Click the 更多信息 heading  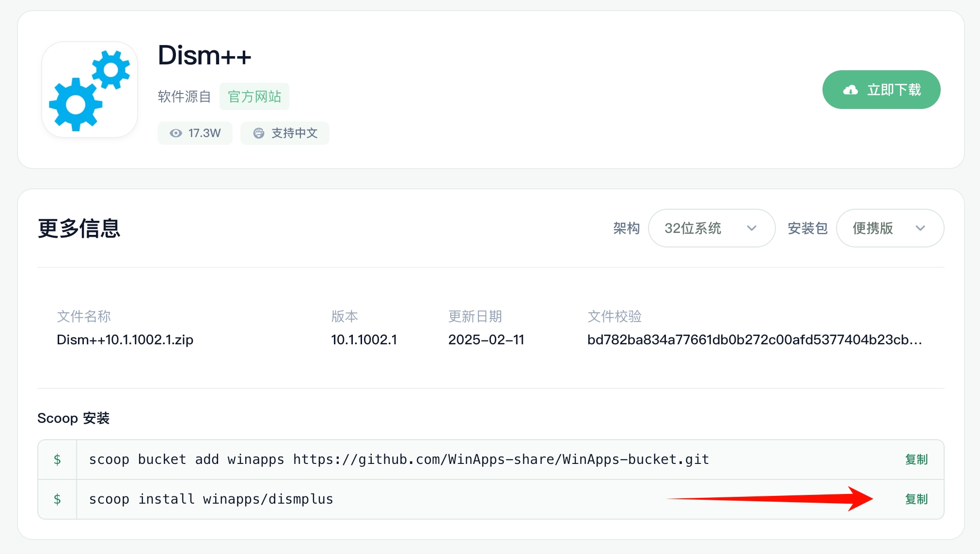79,228
